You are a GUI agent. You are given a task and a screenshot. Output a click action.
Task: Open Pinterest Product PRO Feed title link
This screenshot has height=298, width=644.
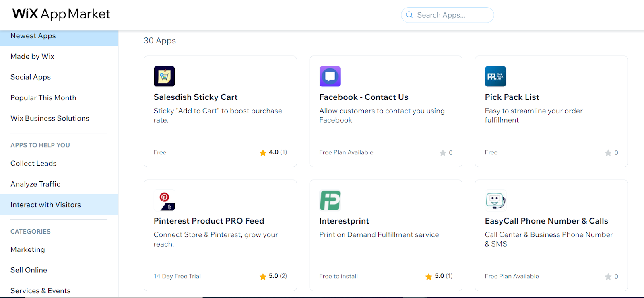208,221
